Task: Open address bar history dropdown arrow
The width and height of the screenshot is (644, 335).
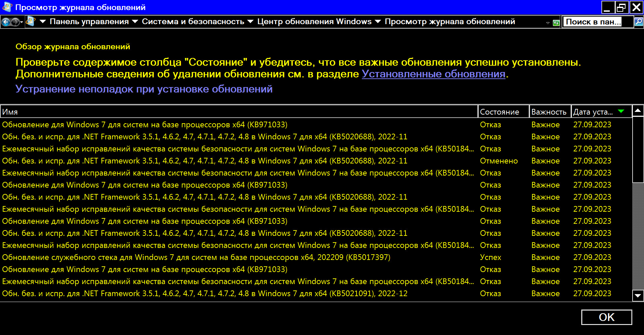Action: pyautogui.click(x=548, y=23)
